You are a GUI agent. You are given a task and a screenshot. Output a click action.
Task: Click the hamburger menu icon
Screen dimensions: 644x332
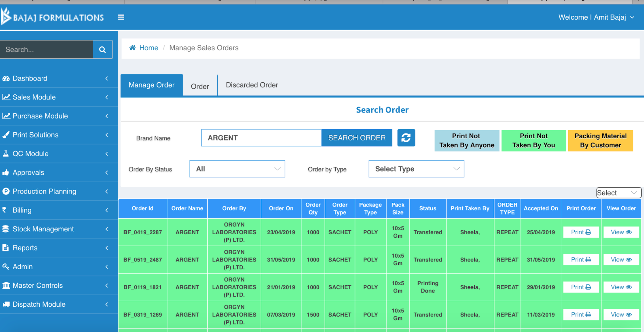pyautogui.click(x=121, y=17)
